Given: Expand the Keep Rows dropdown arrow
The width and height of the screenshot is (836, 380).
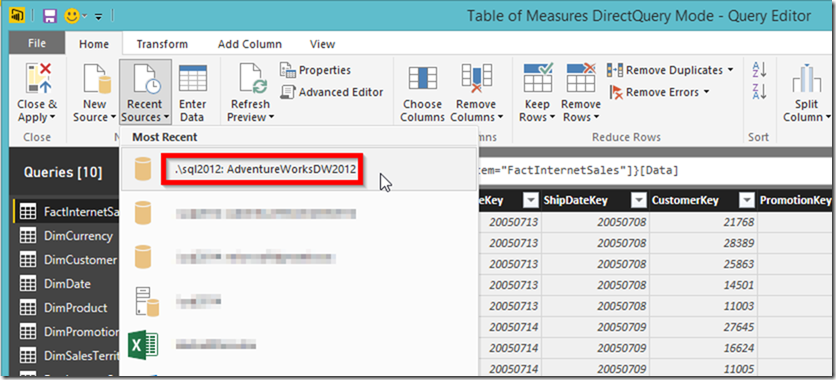Looking at the screenshot, I should 552,118.
